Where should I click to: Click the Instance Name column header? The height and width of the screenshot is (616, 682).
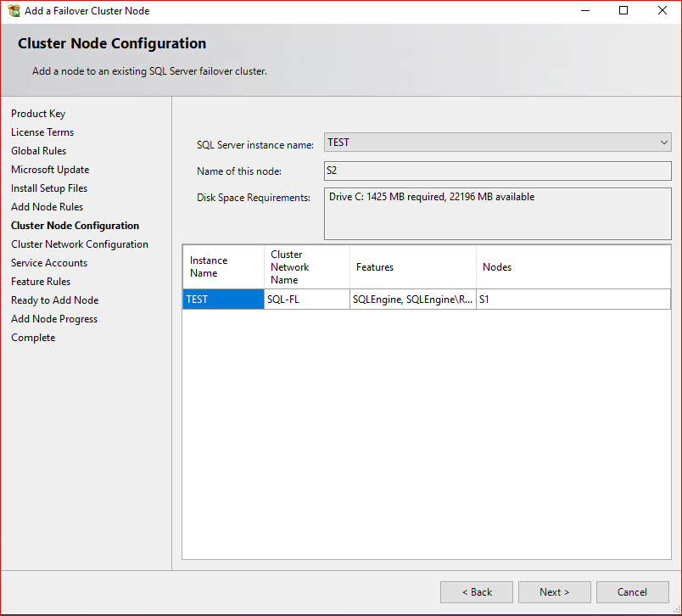[224, 267]
